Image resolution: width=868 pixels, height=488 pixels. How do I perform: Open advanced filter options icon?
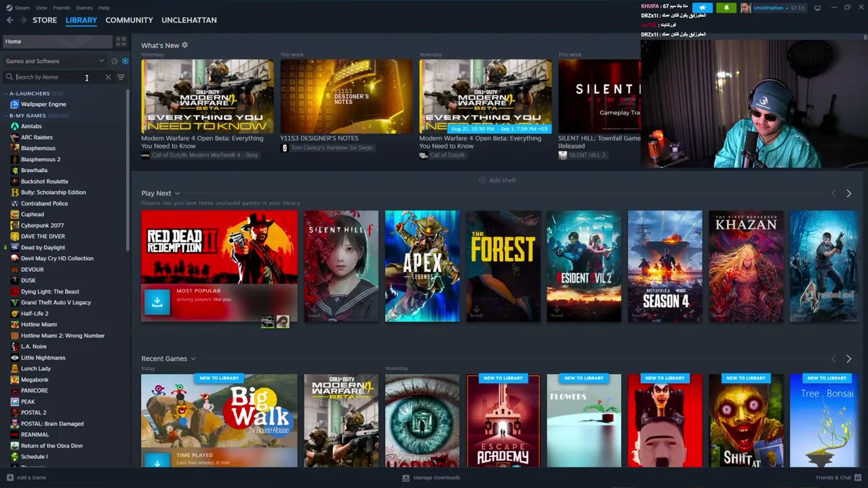[x=121, y=77]
